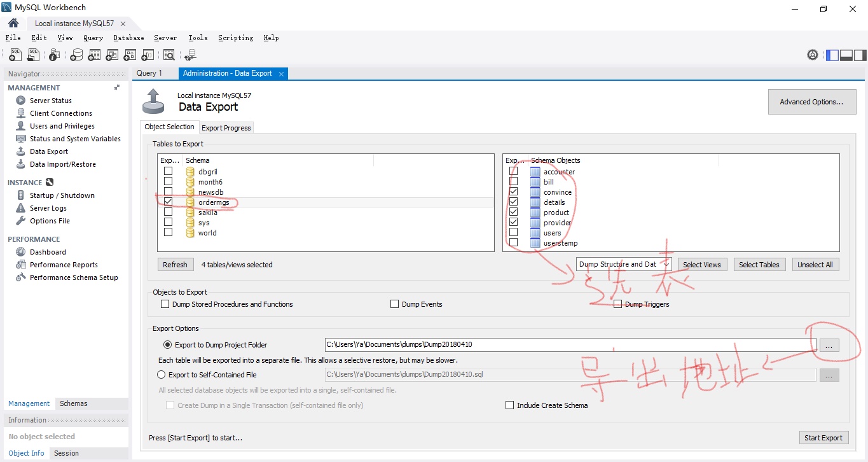Viewport: 868px width, 462px height.
Task: Open Server Logs in the navigator
Action: (x=48, y=208)
